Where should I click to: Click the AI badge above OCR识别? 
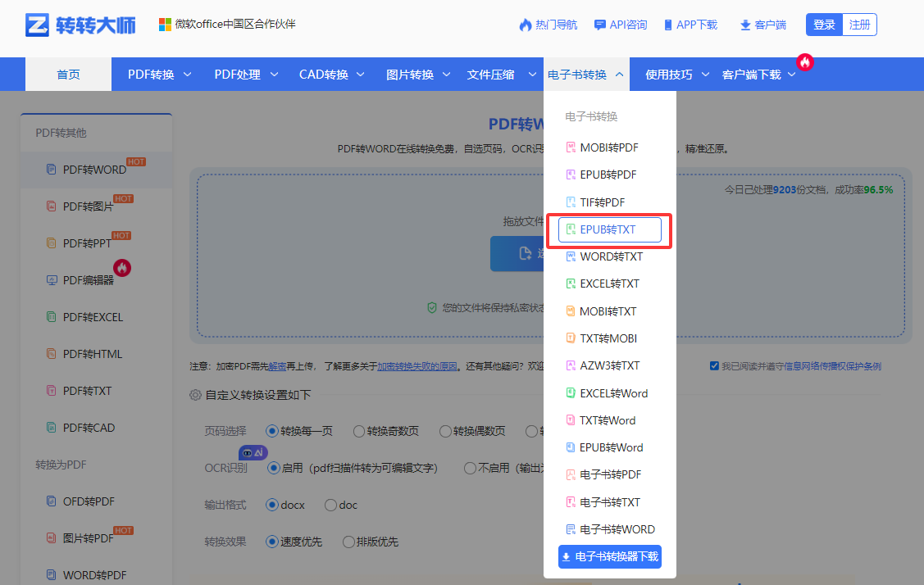click(x=253, y=452)
